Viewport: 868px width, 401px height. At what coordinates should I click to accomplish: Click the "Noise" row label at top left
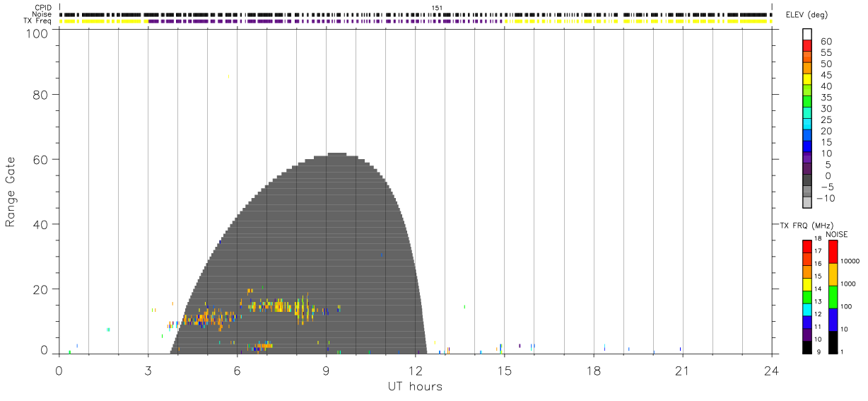click(42, 14)
